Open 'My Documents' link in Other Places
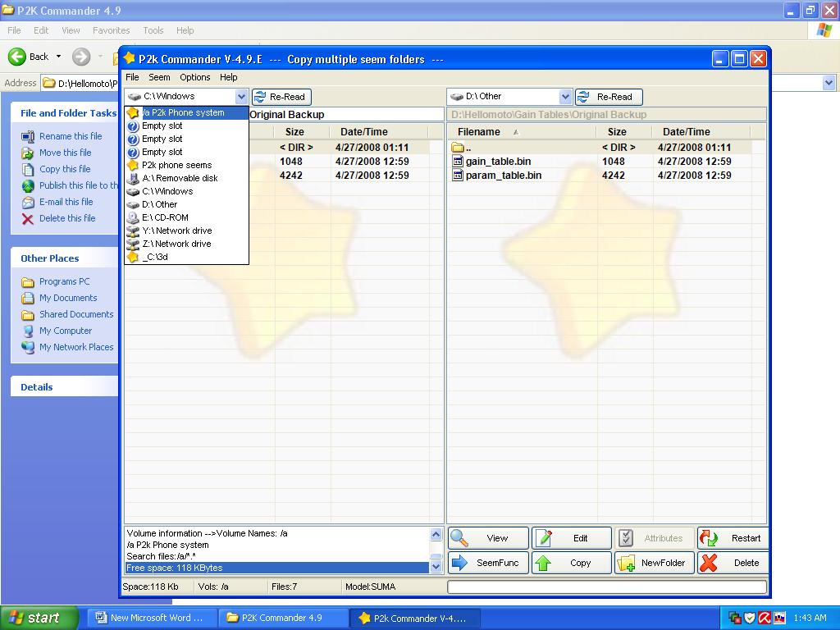840x630 pixels. tap(68, 298)
